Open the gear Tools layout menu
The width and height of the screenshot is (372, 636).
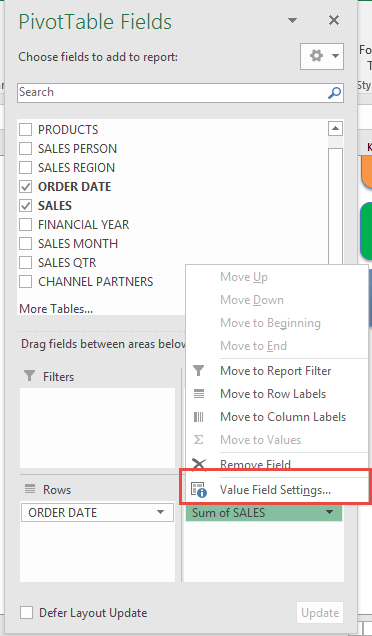322,56
